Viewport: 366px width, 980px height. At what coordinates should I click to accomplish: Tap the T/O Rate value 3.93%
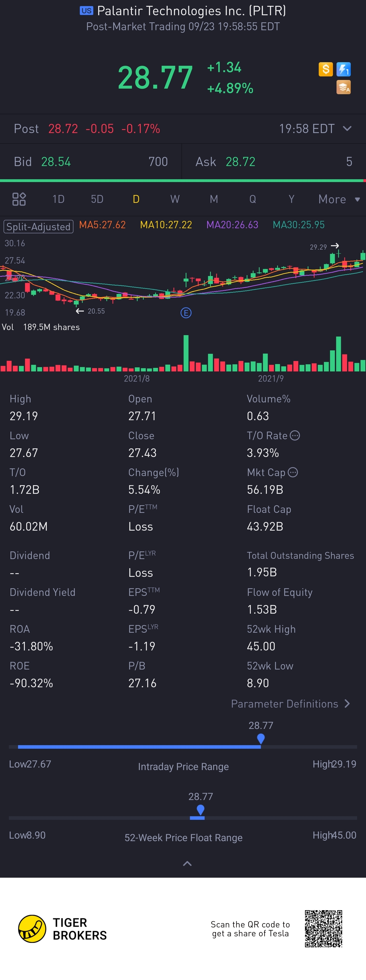click(x=263, y=453)
